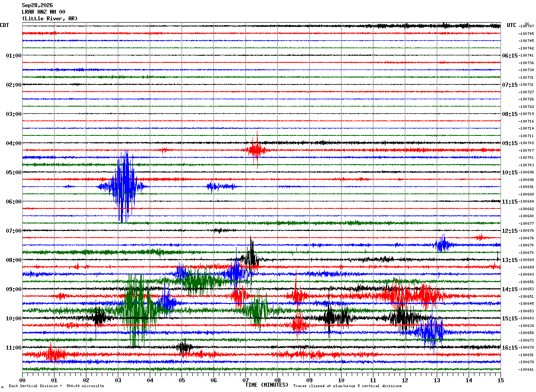Click the LRAR HNZ NM 00 station header
This screenshot has width=536, height=392.
[43, 12]
